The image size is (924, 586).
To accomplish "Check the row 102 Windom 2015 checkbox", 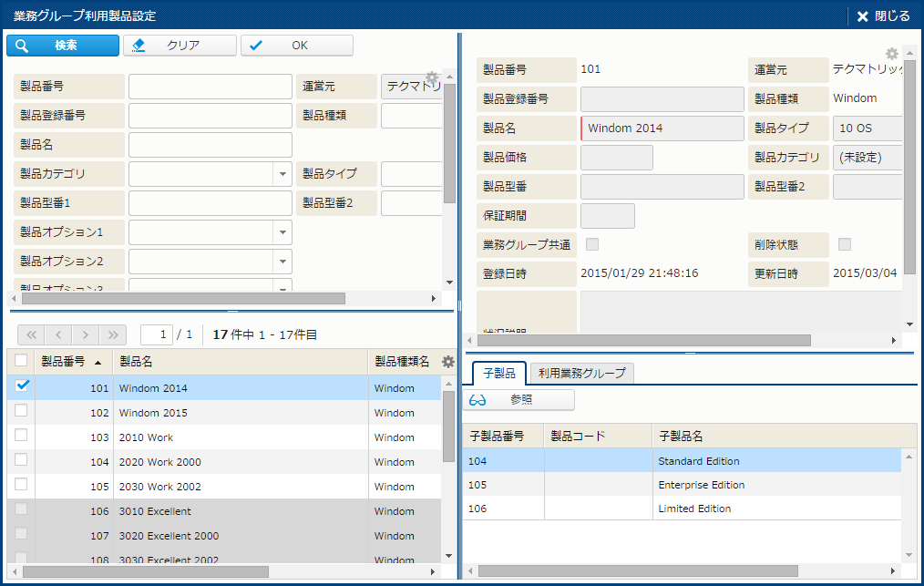I will point(21,411).
